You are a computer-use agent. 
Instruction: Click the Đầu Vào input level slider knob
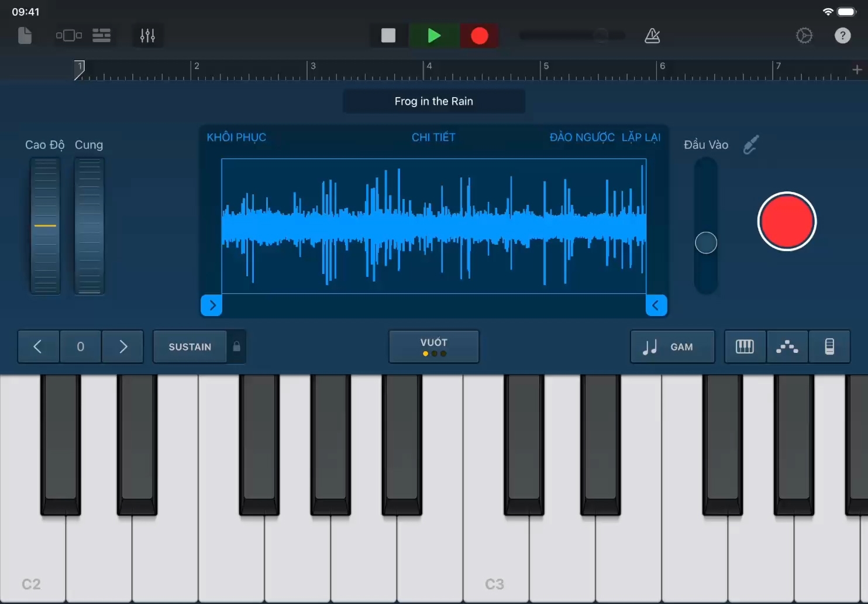tap(706, 243)
